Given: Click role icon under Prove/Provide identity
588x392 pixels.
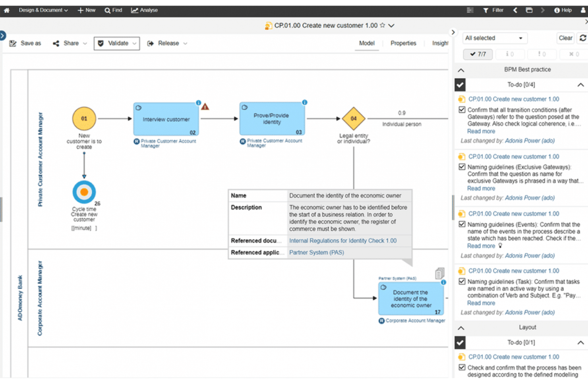Looking at the screenshot, I should (x=243, y=141).
